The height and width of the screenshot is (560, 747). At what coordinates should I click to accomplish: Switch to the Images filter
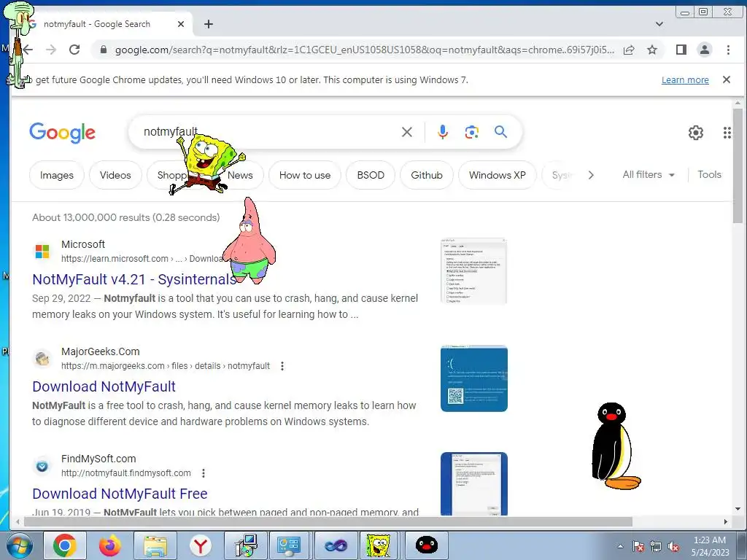(57, 175)
